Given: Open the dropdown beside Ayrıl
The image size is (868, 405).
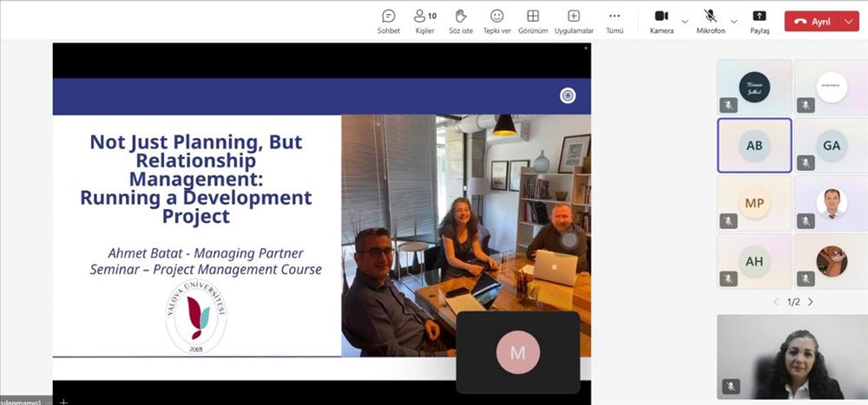Looking at the screenshot, I should click(850, 22).
